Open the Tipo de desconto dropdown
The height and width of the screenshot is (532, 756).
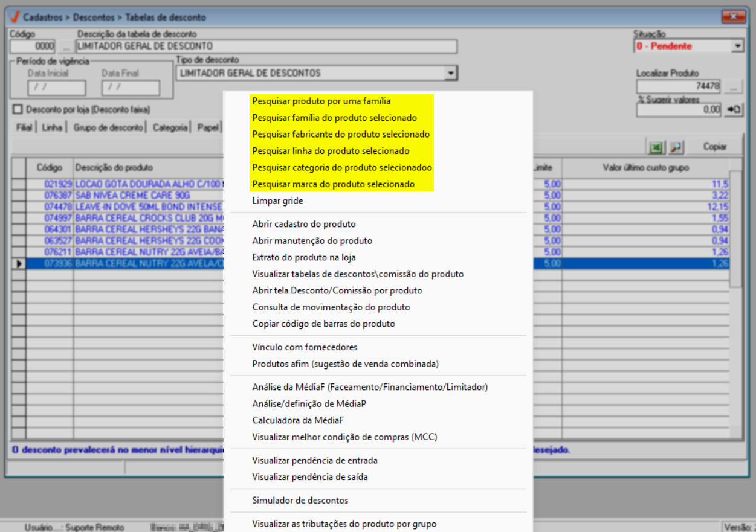[449, 73]
